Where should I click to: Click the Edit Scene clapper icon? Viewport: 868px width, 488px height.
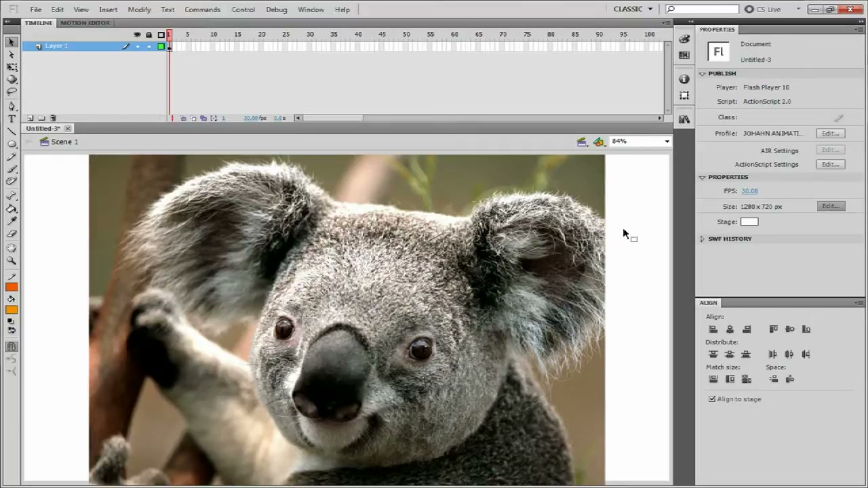[582, 142]
